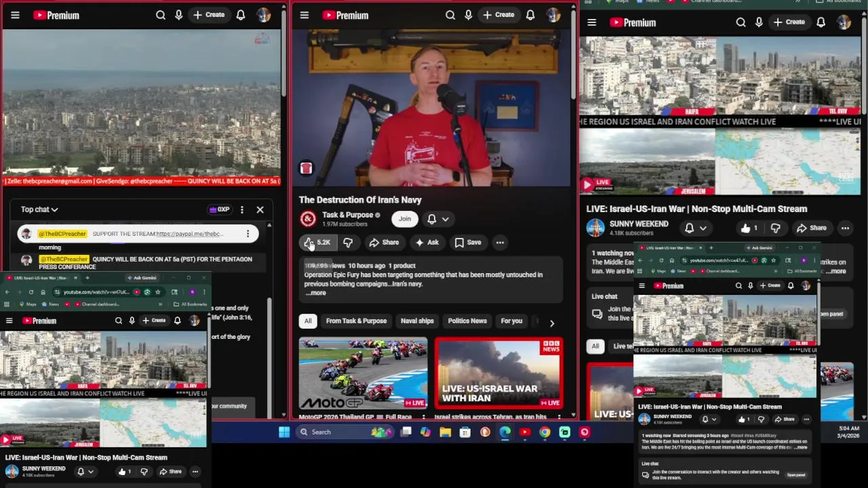The width and height of the screenshot is (868, 488).
Task: Open notifications bell in the Top chat window
Action: [x=241, y=15]
